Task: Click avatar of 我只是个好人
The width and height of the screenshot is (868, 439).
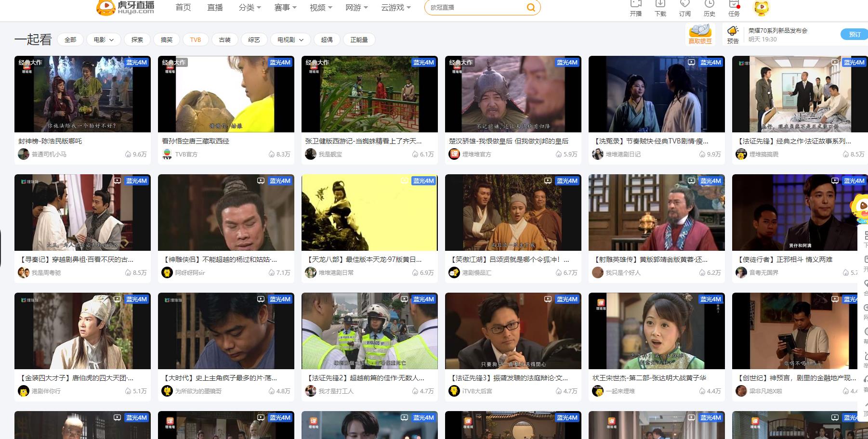Action: point(598,272)
